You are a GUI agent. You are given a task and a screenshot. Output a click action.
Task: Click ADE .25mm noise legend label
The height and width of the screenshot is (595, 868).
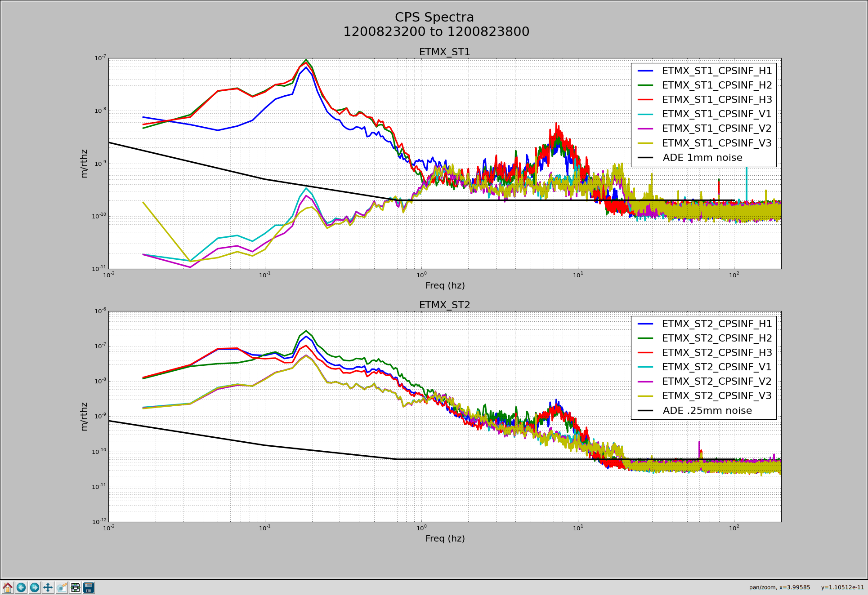[707, 411]
